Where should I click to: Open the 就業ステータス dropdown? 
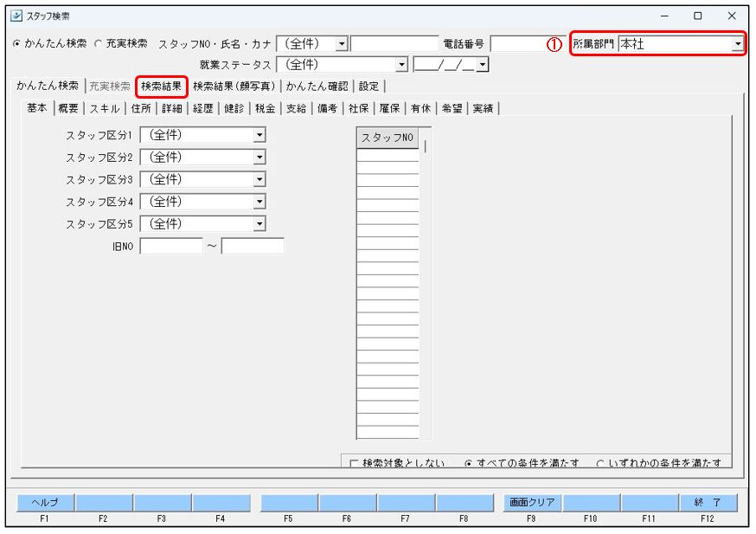[401, 64]
